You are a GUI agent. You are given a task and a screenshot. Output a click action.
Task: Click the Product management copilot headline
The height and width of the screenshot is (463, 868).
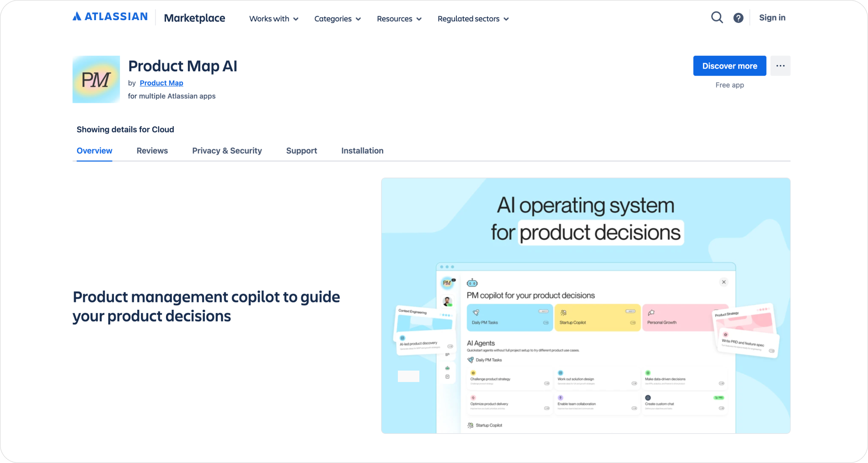coord(206,307)
